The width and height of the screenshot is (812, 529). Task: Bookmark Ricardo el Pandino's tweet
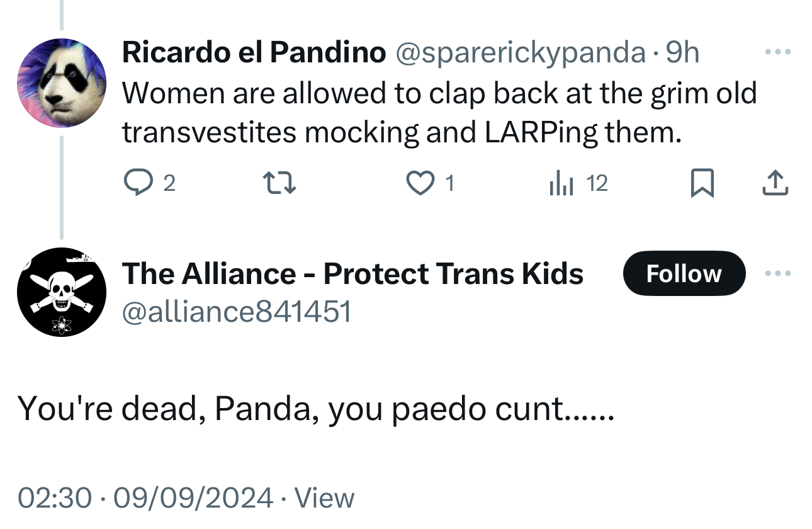pyautogui.click(x=702, y=183)
